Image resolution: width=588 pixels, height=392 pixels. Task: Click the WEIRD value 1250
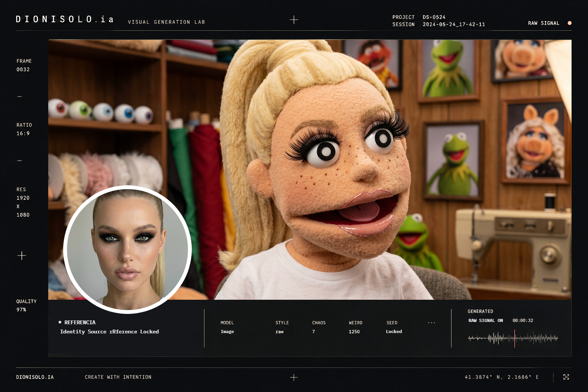tap(354, 332)
